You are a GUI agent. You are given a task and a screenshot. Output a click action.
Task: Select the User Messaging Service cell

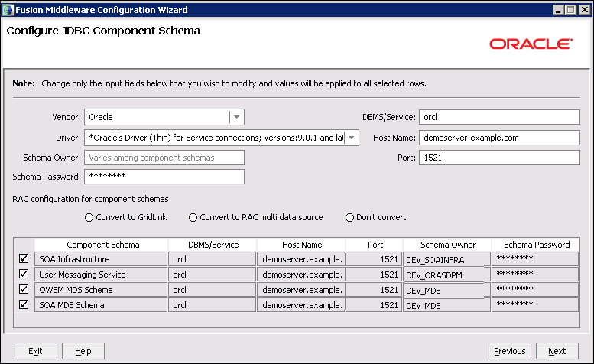(x=101, y=275)
